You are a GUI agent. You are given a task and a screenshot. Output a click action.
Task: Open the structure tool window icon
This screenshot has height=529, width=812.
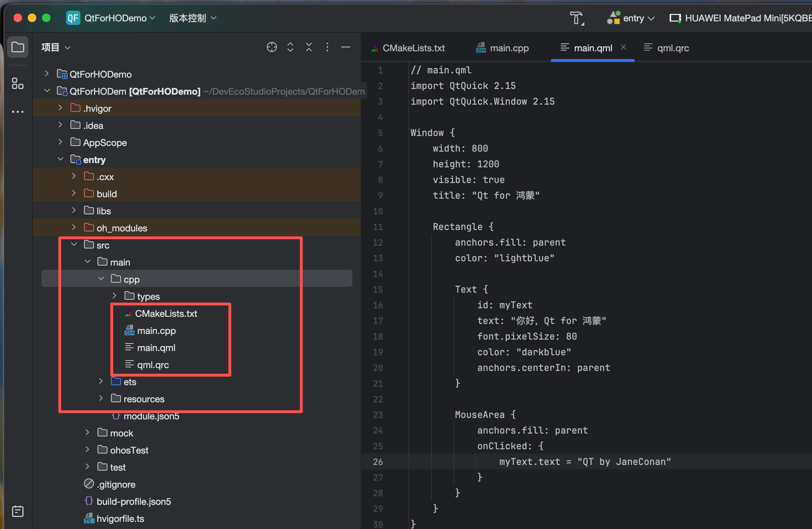point(17,84)
